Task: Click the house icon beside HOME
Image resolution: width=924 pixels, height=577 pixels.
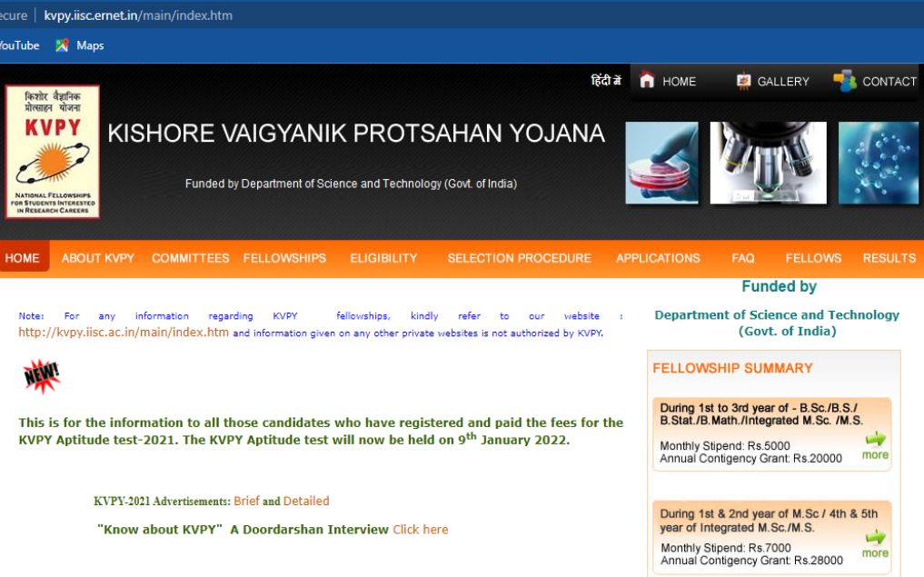Action: pyautogui.click(x=647, y=80)
